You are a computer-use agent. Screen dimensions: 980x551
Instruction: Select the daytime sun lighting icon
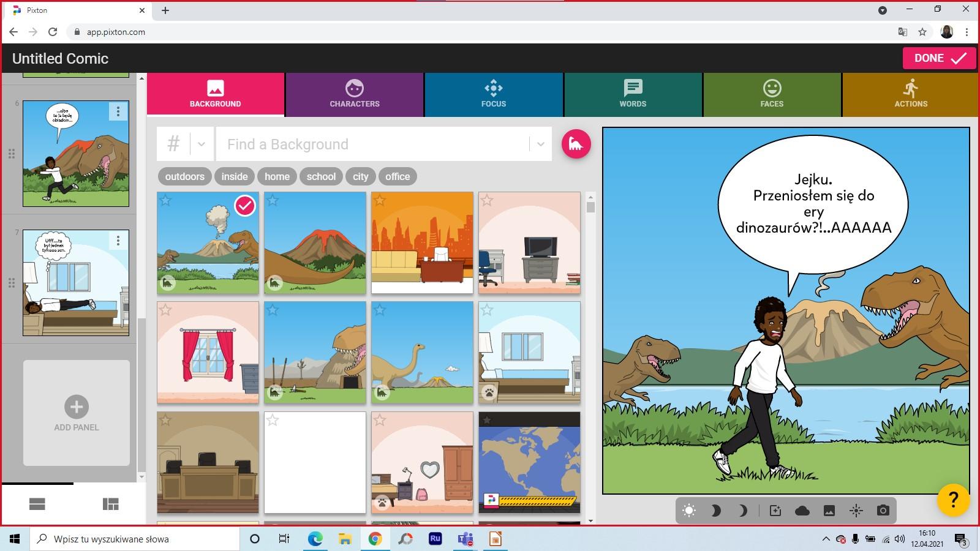coord(689,511)
